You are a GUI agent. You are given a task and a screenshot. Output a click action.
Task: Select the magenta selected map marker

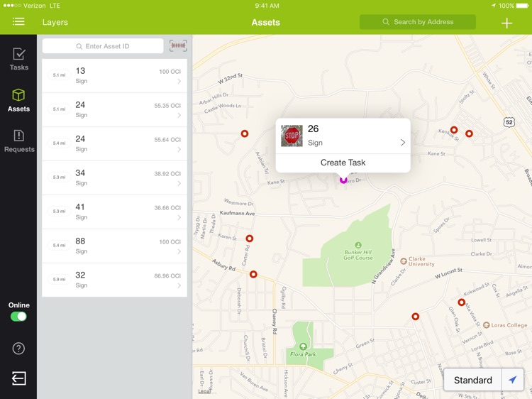coord(343,180)
